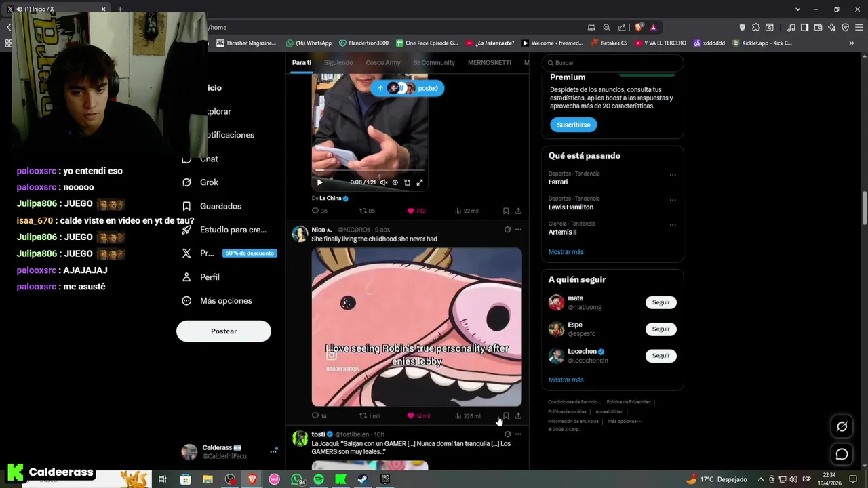
Task: Open options for Lewis Hamilton trend
Action: click(673, 200)
